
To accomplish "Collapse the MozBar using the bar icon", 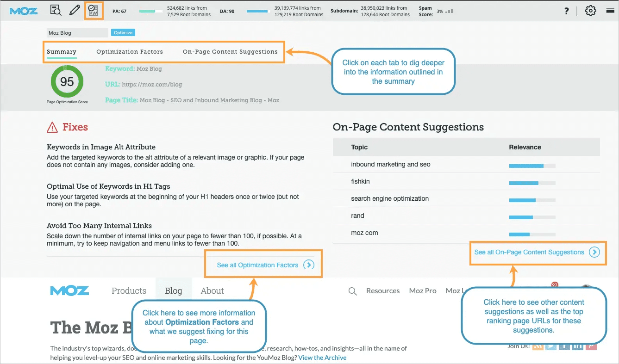I will pyautogui.click(x=610, y=11).
